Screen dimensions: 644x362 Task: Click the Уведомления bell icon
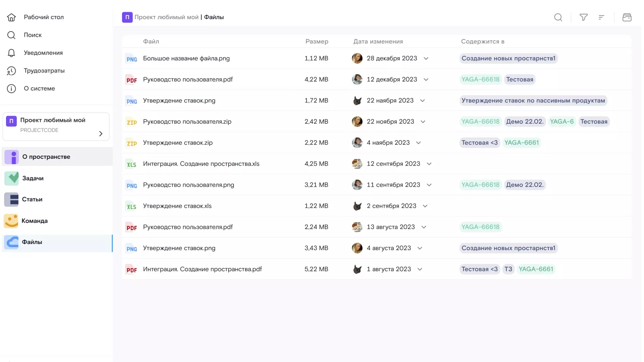point(11,53)
